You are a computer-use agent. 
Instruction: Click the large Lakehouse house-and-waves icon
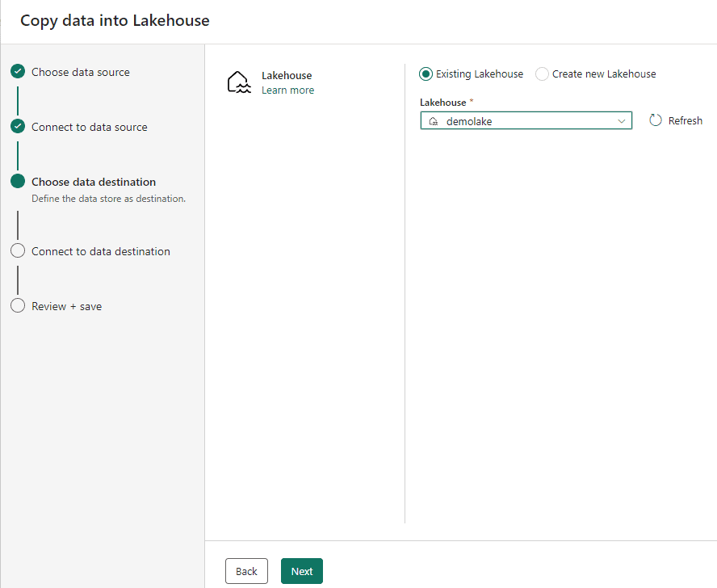coord(238,82)
